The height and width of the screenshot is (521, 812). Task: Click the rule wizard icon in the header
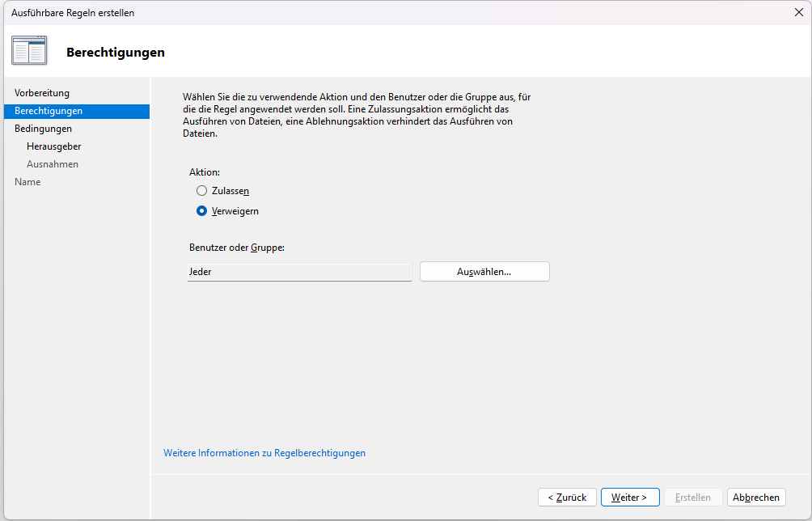coord(29,51)
